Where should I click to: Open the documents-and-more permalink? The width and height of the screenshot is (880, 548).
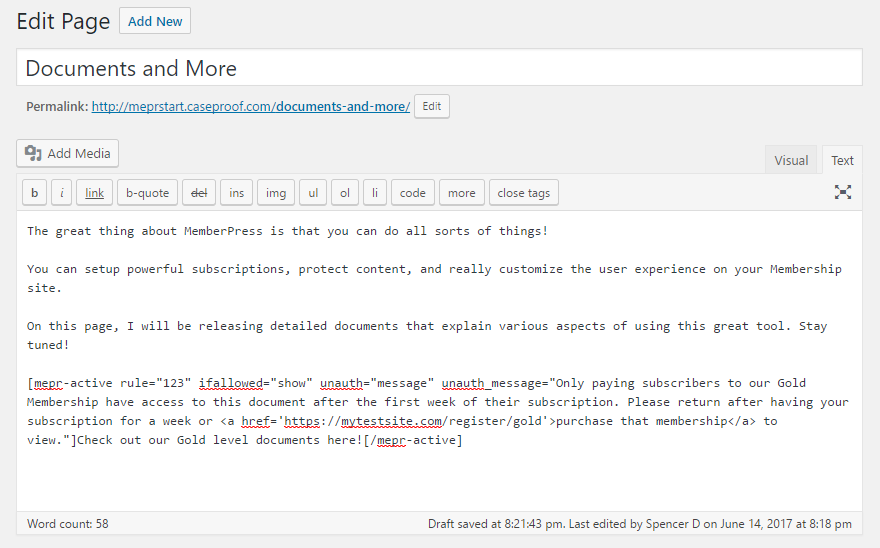[x=251, y=107]
